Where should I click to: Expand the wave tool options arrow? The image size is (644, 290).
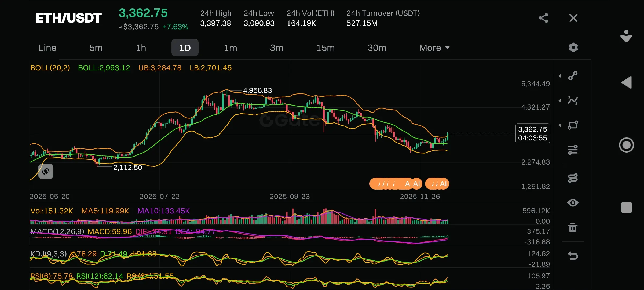560,101
